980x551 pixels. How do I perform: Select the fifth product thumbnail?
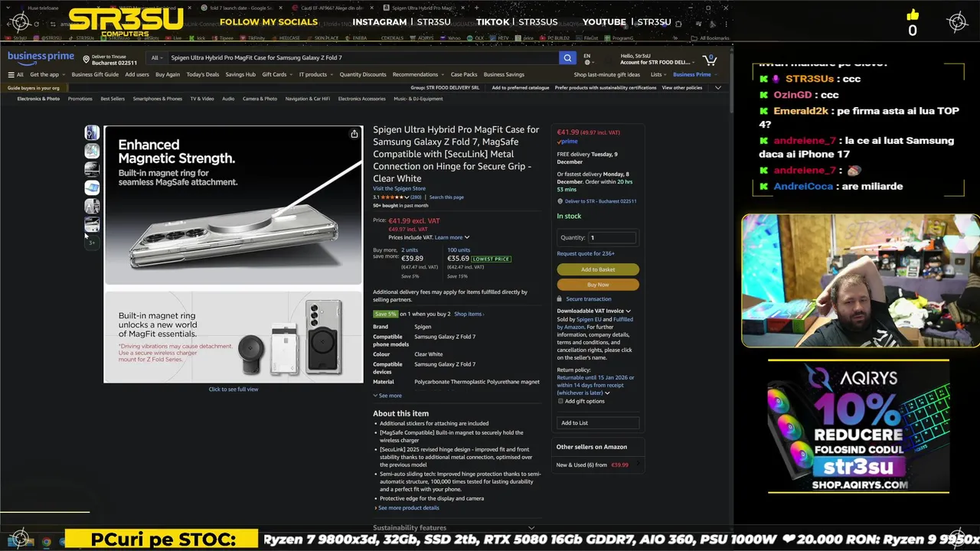coord(92,206)
